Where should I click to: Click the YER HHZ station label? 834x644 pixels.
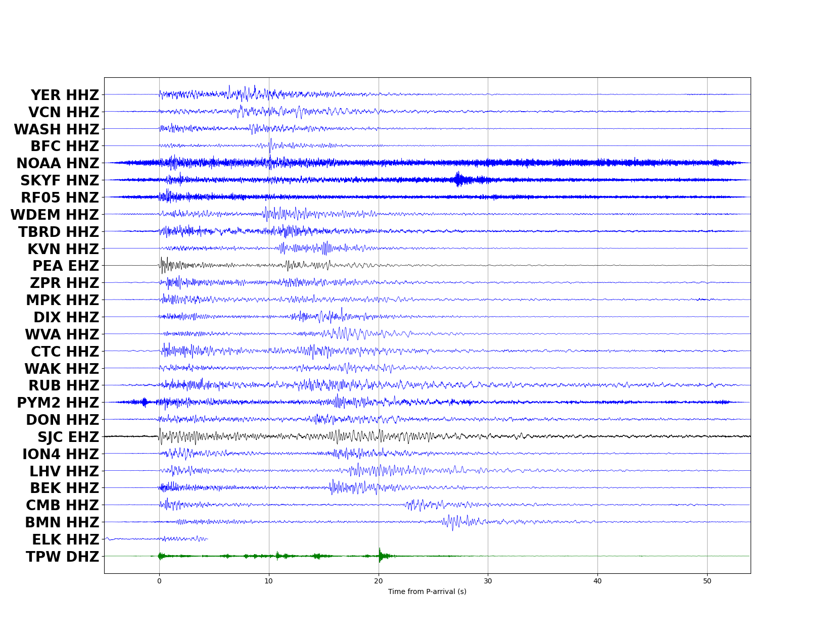65,95
